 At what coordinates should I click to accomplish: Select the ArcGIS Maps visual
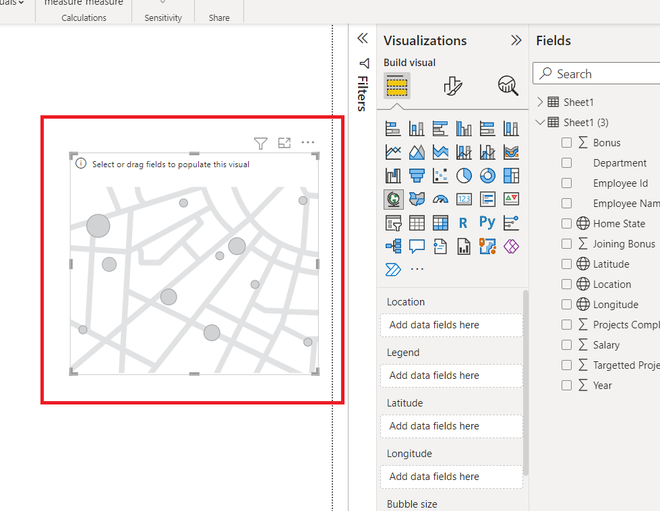[487, 246]
